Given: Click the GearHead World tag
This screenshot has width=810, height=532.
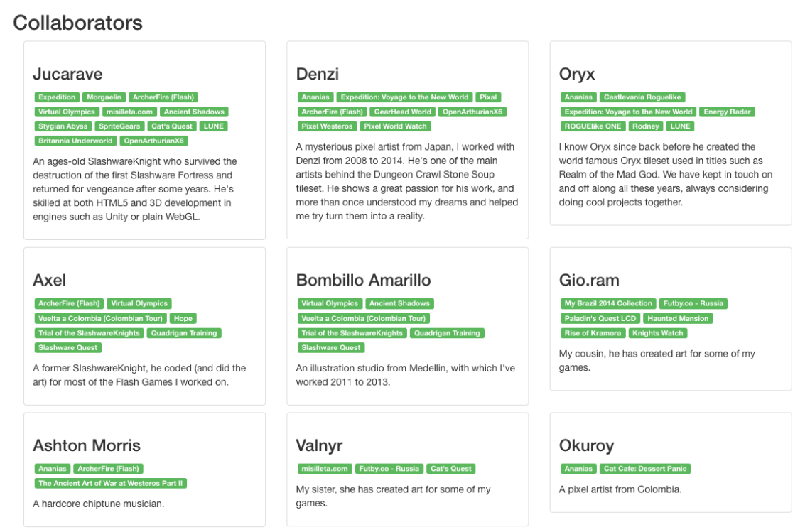Looking at the screenshot, I should coord(402,112).
